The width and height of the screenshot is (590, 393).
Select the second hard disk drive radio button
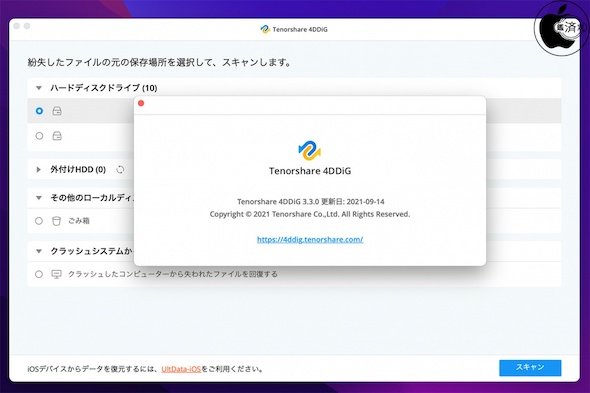(x=39, y=136)
